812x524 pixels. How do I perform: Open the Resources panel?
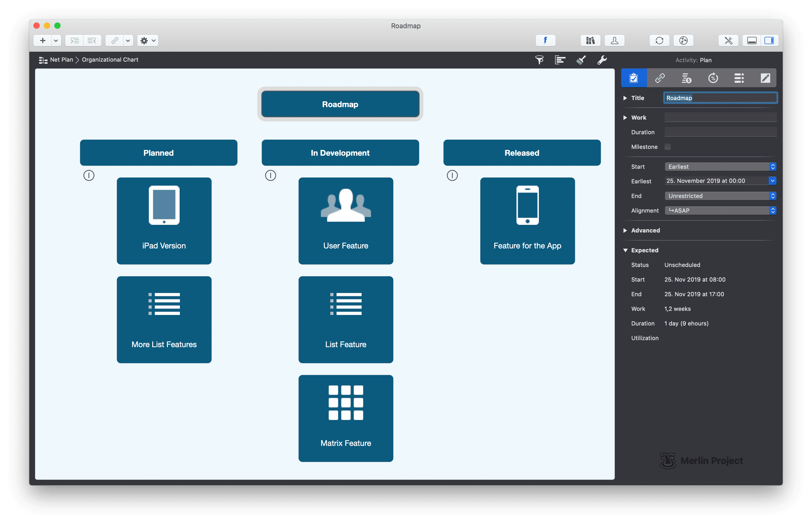click(x=614, y=40)
